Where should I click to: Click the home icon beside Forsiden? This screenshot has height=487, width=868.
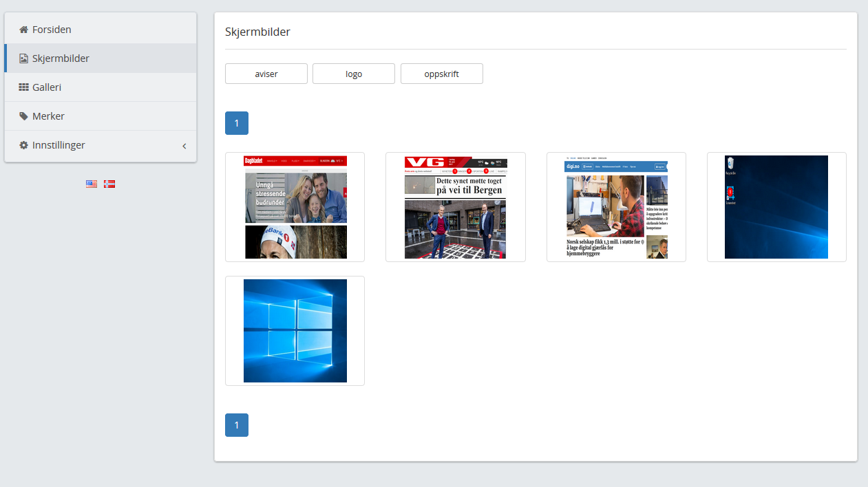(23, 30)
